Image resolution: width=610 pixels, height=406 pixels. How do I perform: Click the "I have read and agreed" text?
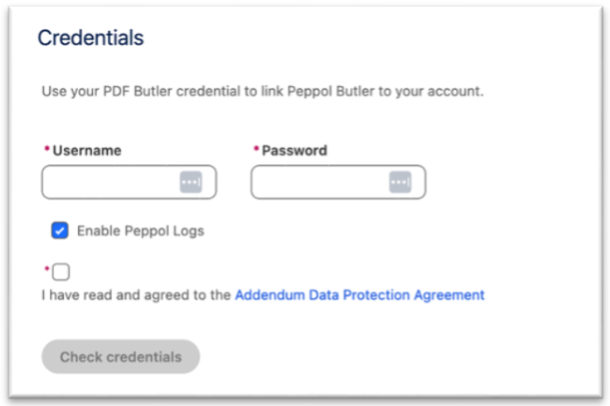point(136,295)
